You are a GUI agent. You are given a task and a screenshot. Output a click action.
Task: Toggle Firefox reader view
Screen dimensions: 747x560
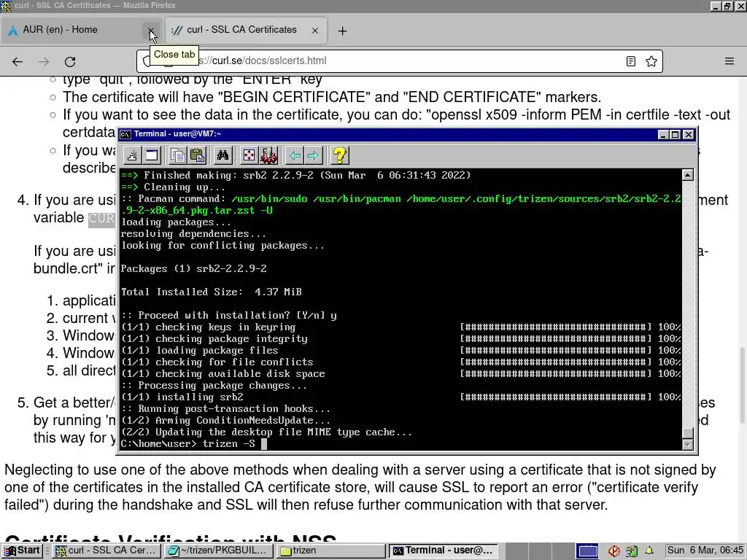(x=631, y=61)
